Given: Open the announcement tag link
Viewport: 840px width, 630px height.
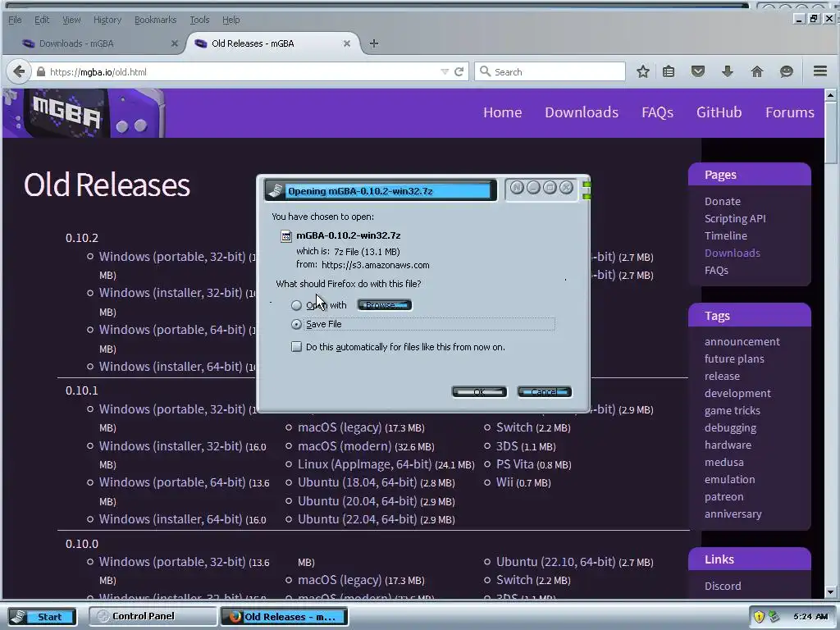Looking at the screenshot, I should pos(742,342).
